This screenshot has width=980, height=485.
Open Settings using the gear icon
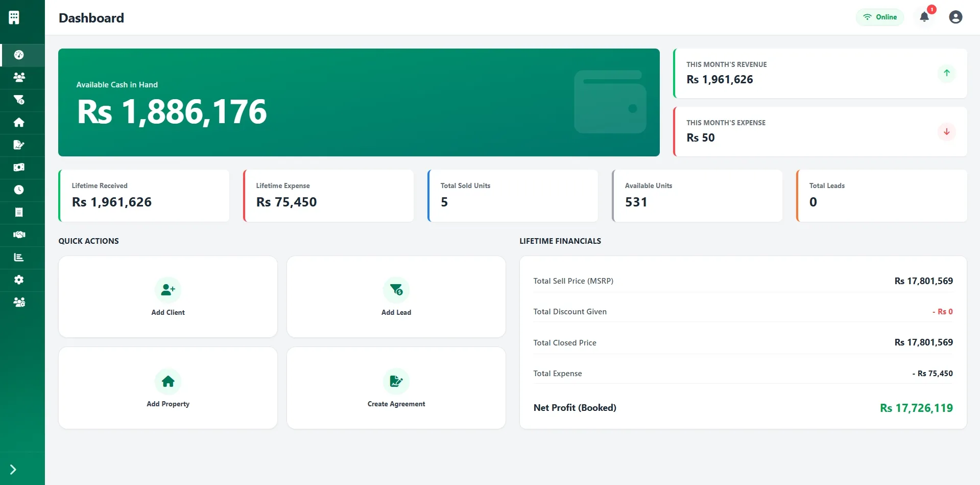click(19, 280)
